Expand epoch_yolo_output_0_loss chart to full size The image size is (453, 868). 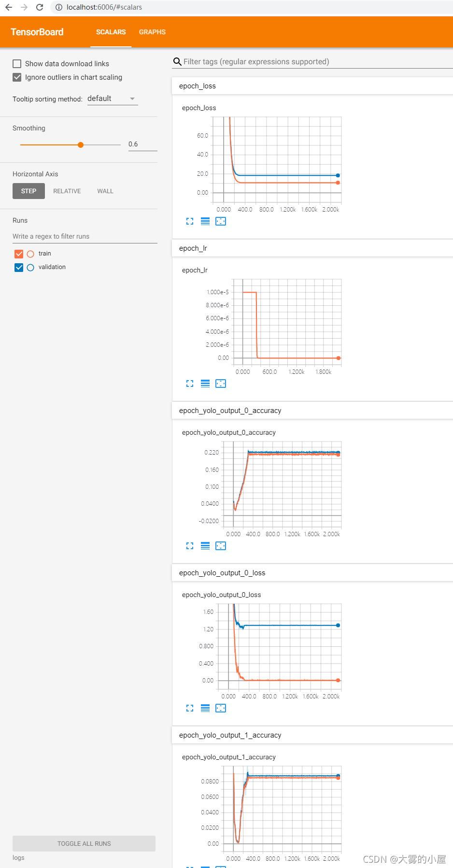coord(190,708)
